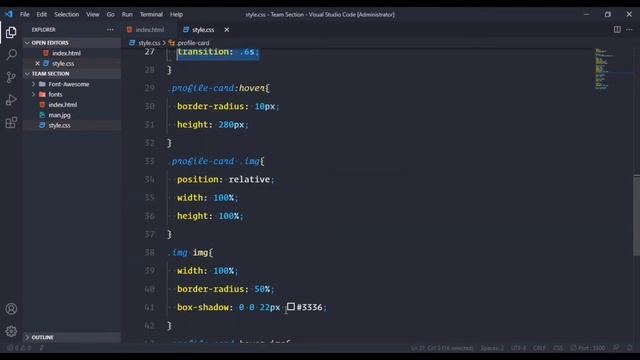The image size is (640, 360).
Task: Open the View menu
Action: 93,14
